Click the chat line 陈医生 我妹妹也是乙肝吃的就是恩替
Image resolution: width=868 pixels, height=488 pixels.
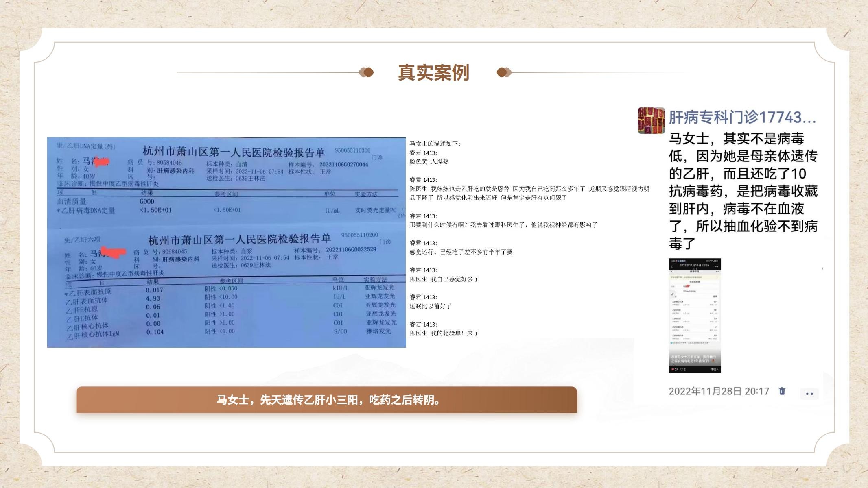(529, 193)
